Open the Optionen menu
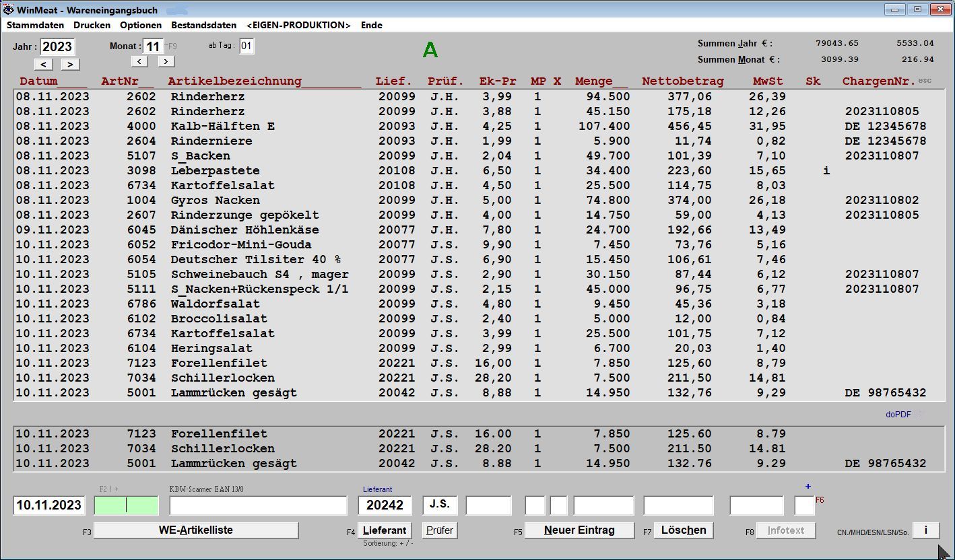 click(x=141, y=25)
